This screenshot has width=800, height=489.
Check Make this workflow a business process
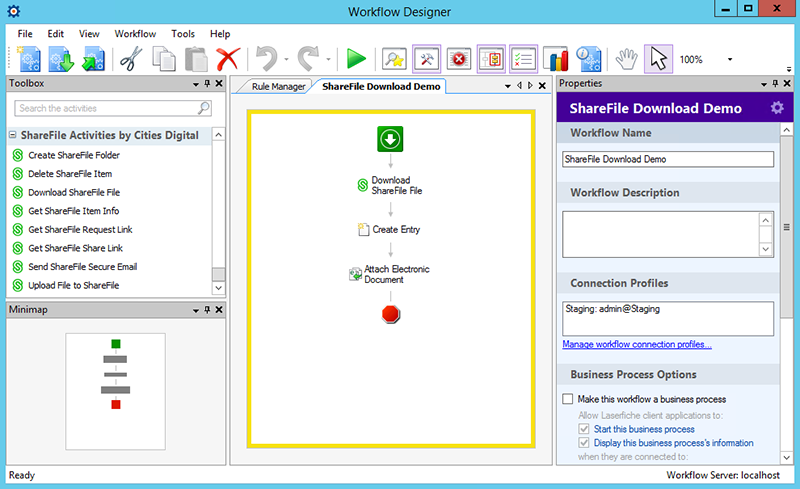568,399
